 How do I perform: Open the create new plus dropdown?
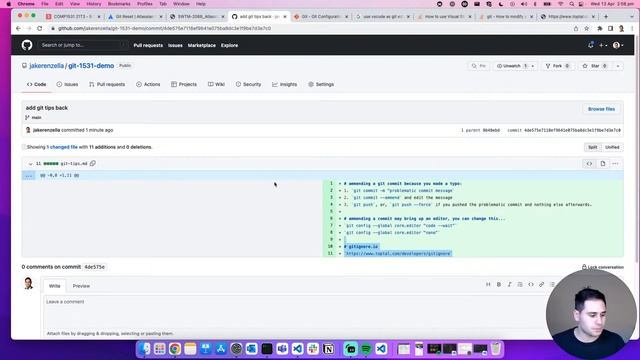(603, 45)
